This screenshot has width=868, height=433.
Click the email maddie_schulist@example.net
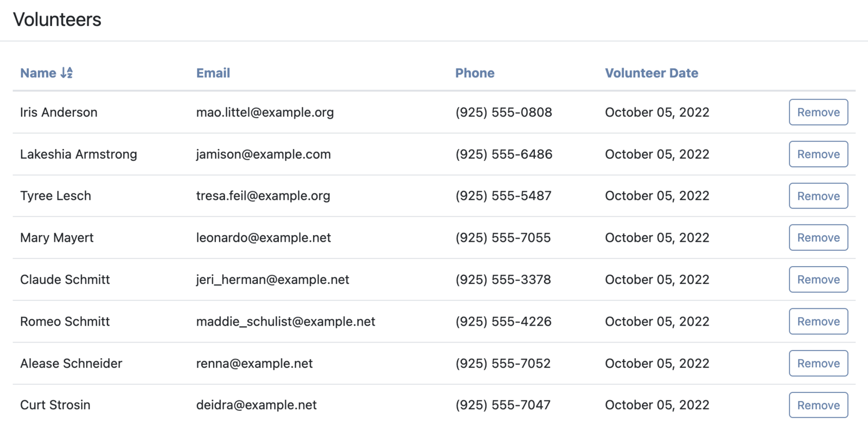[x=285, y=321]
